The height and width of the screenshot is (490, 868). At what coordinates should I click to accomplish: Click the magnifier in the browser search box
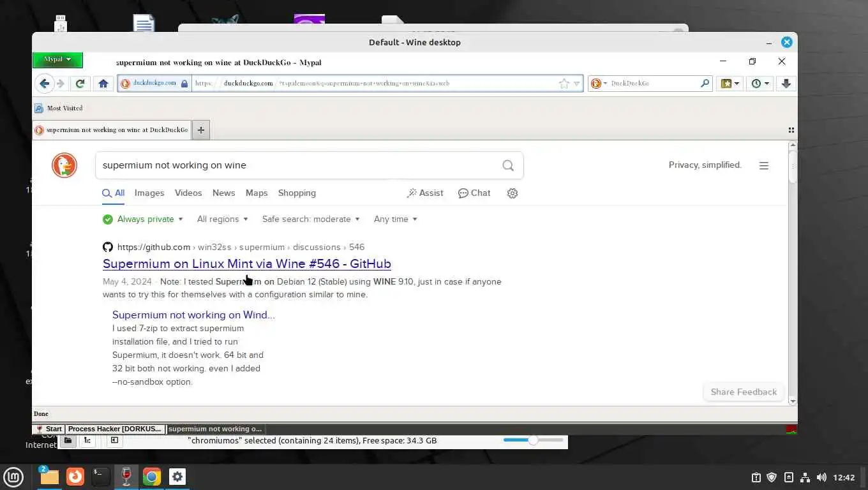705,84
